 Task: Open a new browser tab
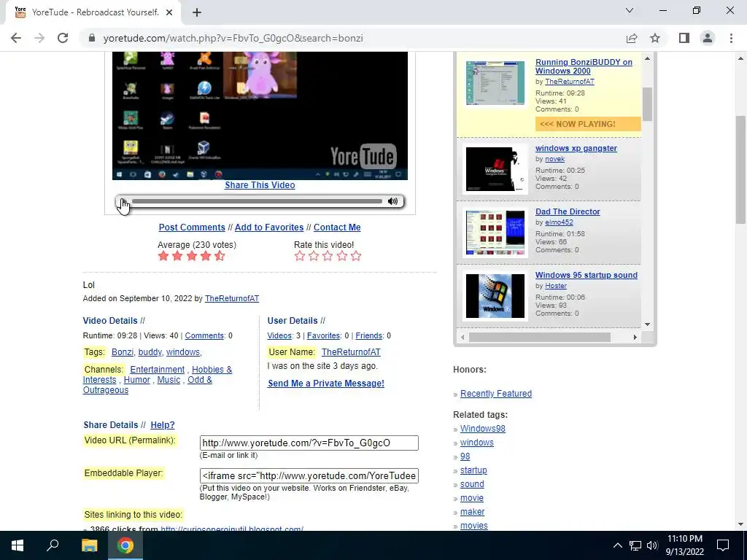[197, 12]
